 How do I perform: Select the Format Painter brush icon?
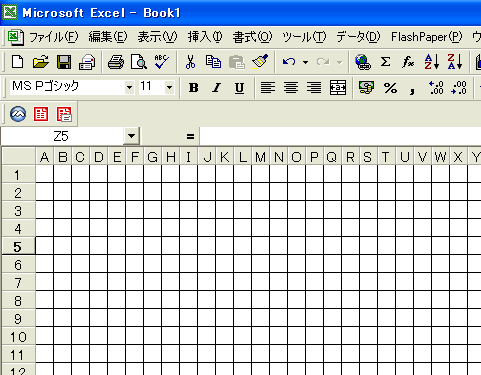[260, 62]
